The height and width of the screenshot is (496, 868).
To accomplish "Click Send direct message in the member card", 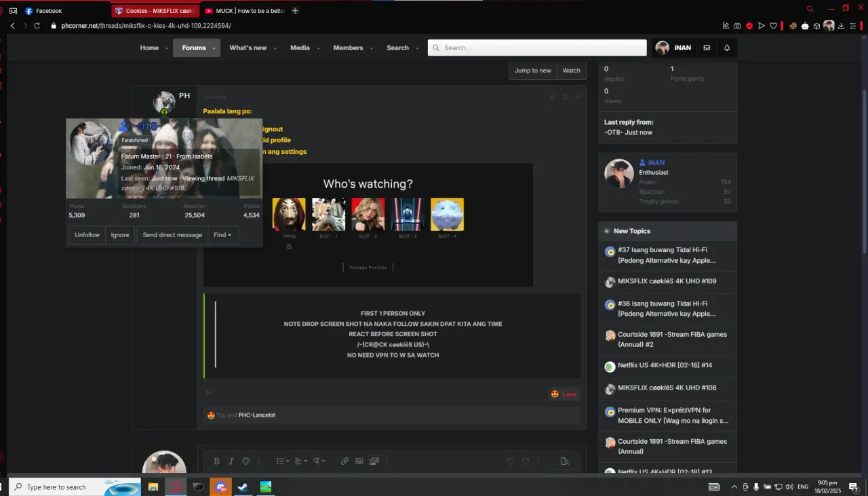I will pyautogui.click(x=172, y=235).
